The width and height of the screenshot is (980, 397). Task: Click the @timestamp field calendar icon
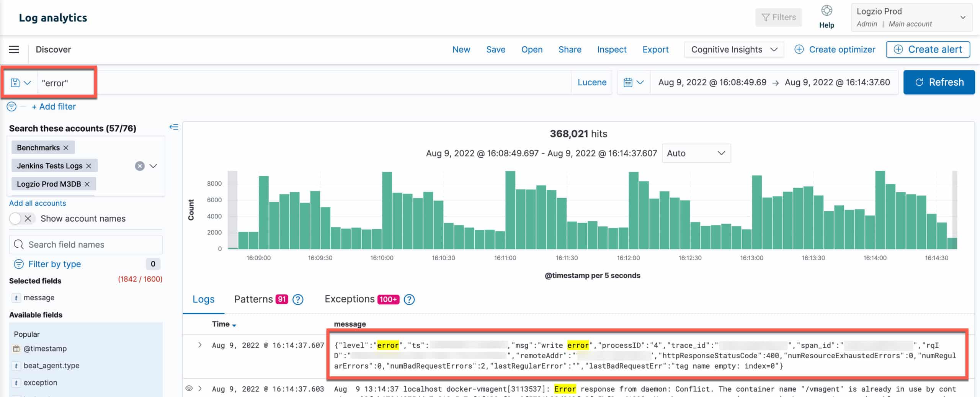[16, 349]
